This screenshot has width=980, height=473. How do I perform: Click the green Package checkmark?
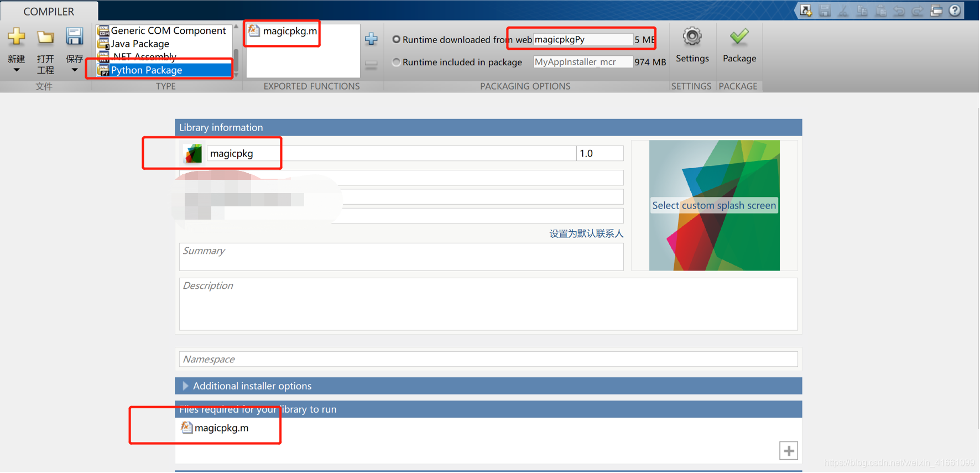point(739,37)
